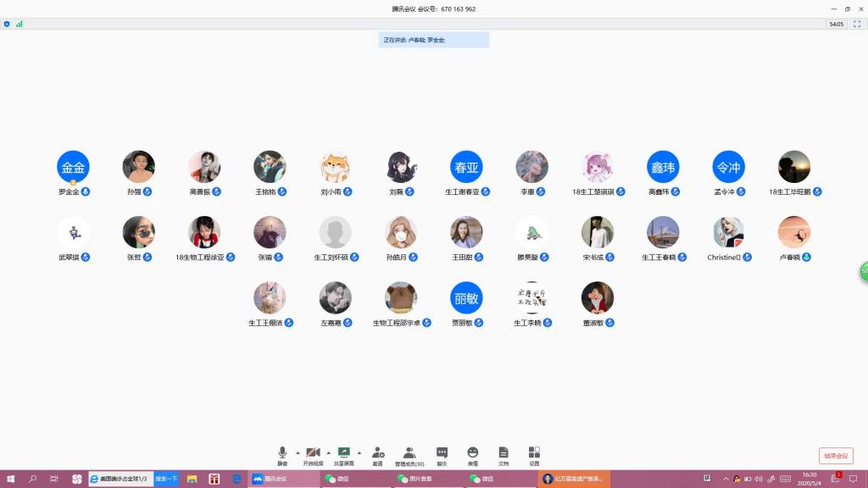The width and height of the screenshot is (868, 488).
Task: Select 孙强's profile avatar
Action: pos(138,166)
